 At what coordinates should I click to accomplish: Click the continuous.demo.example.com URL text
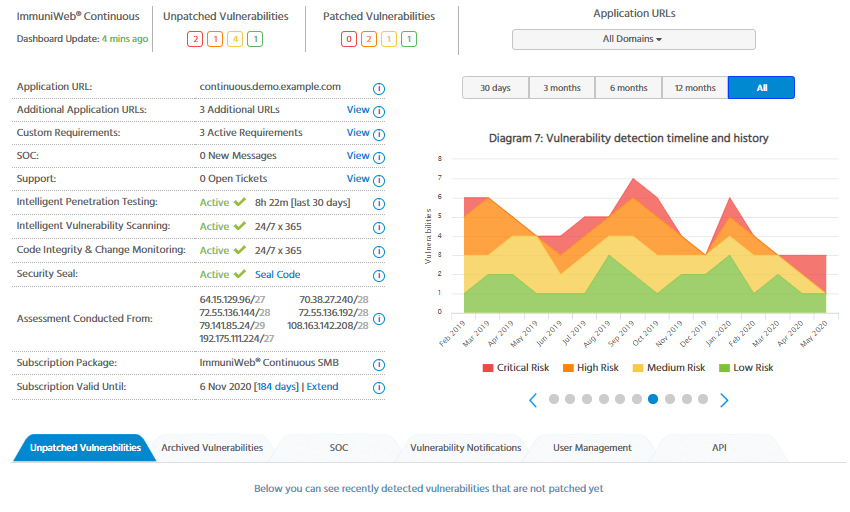pos(270,87)
